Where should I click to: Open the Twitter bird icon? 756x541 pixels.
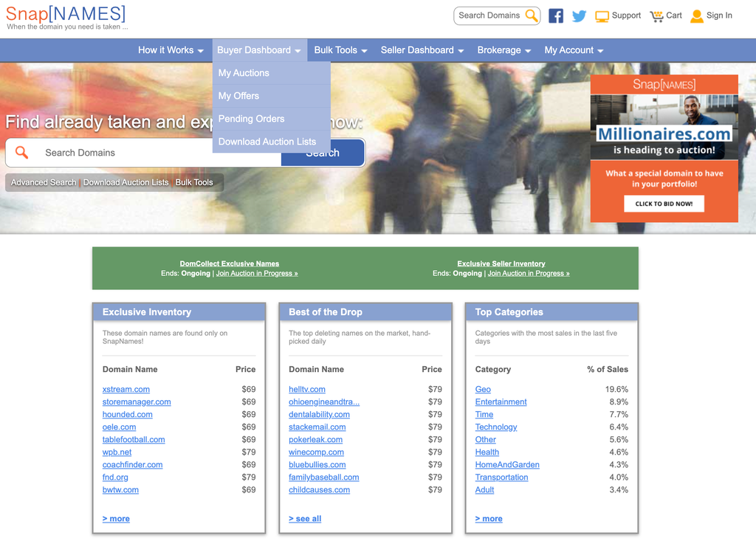tap(579, 16)
